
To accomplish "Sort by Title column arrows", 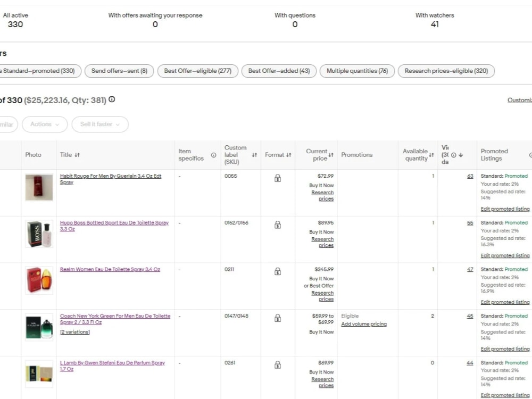I will [x=77, y=155].
